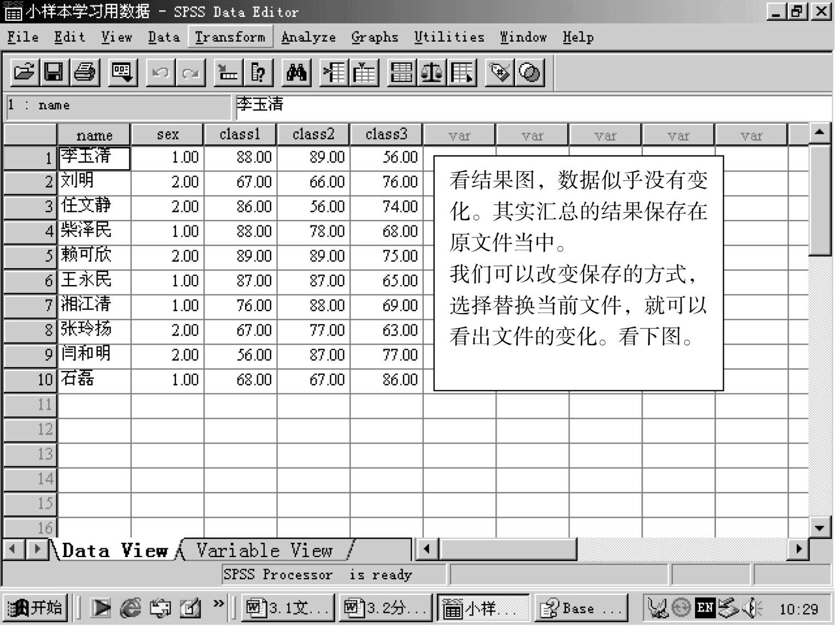This screenshot has height=631, width=840.
Task: Open the View menu
Action: pyautogui.click(x=116, y=37)
